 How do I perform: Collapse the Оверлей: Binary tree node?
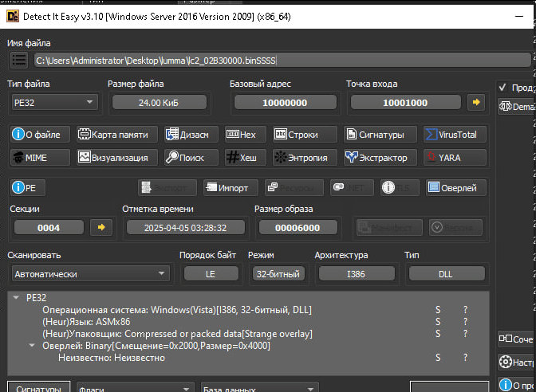(x=32, y=345)
